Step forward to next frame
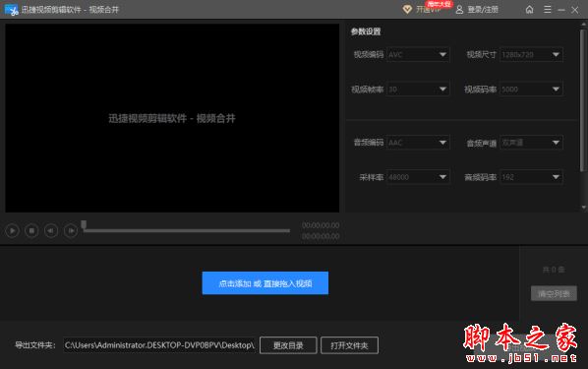Image resolution: width=588 pixels, height=369 pixels. pyautogui.click(x=71, y=230)
